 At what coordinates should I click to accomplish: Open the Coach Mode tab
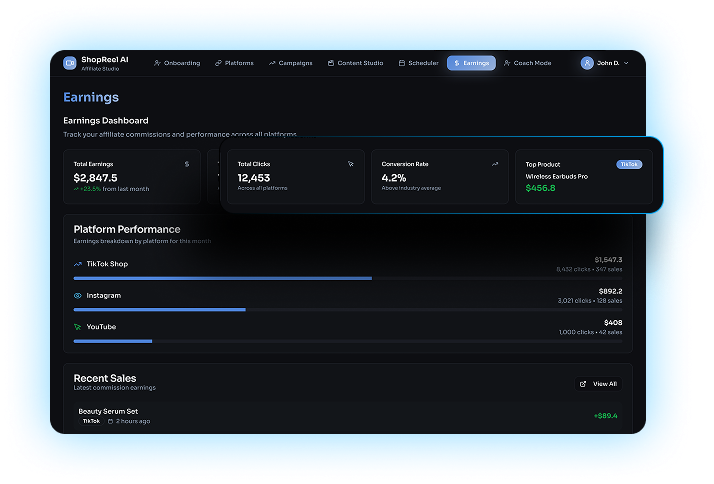click(527, 63)
